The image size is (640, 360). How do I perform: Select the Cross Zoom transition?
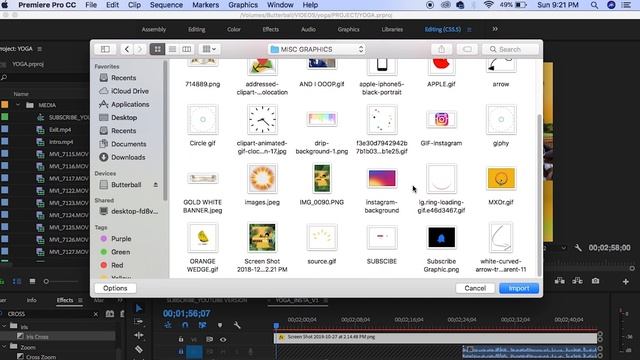[41, 357]
